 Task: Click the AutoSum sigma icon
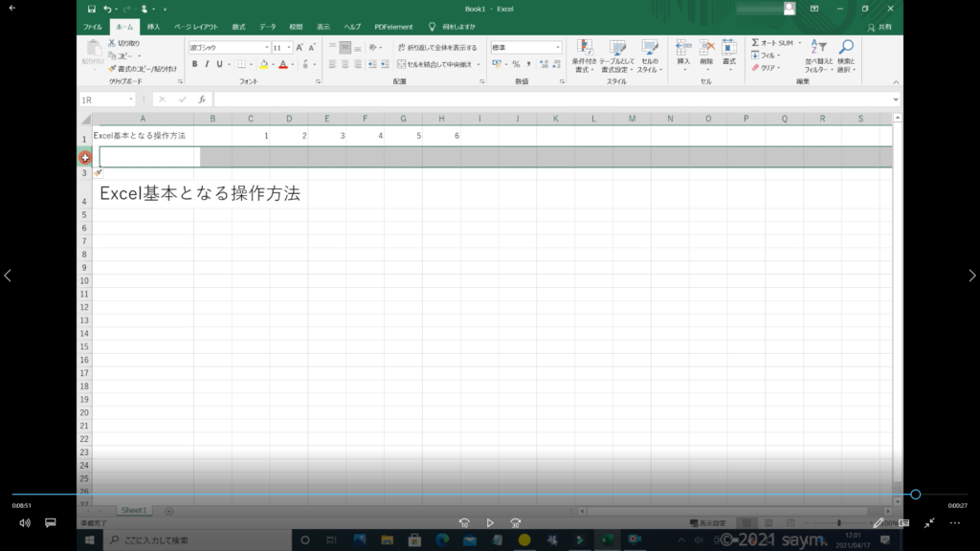click(755, 43)
